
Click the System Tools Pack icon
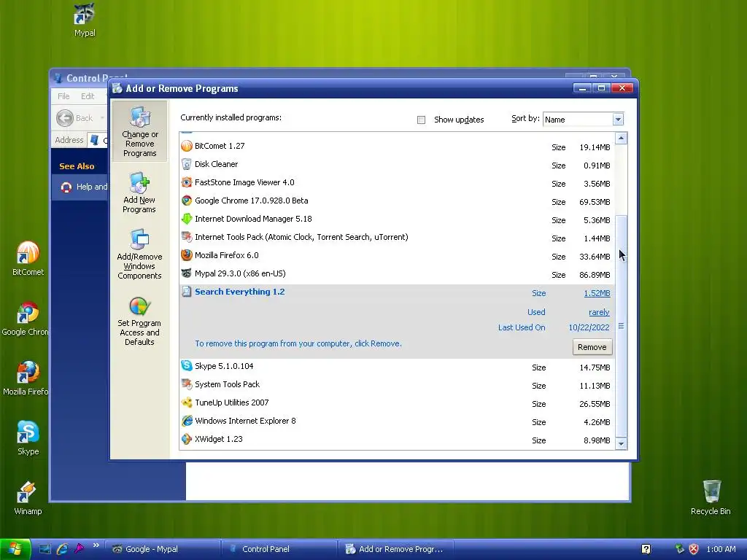point(187,384)
